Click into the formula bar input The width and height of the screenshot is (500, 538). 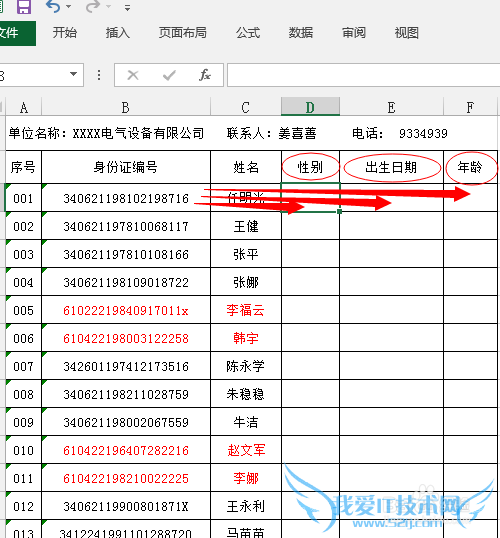point(363,75)
